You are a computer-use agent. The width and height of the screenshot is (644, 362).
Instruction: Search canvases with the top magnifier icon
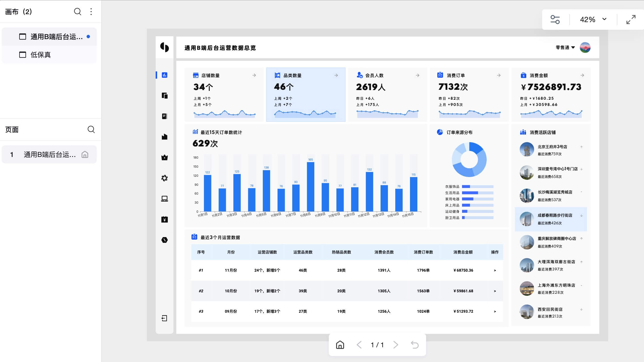click(x=78, y=12)
